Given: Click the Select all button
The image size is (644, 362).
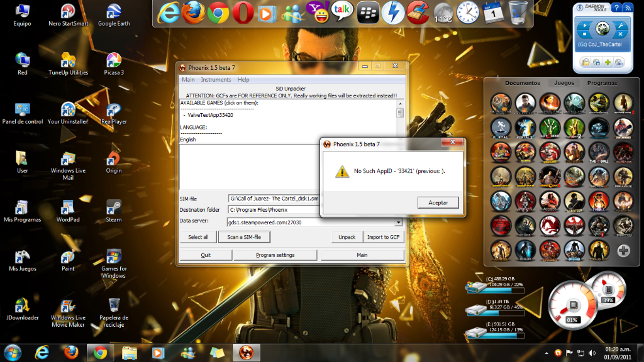Looking at the screenshot, I should [x=198, y=237].
